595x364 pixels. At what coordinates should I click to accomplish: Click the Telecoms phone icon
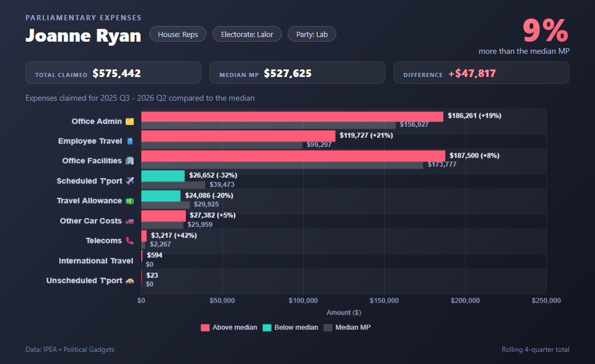pos(130,241)
